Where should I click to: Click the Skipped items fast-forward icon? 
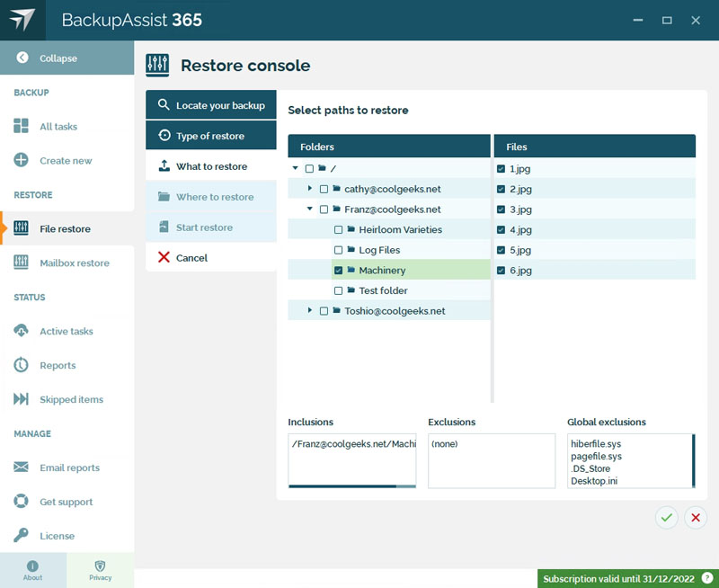pyautogui.click(x=21, y=399)
